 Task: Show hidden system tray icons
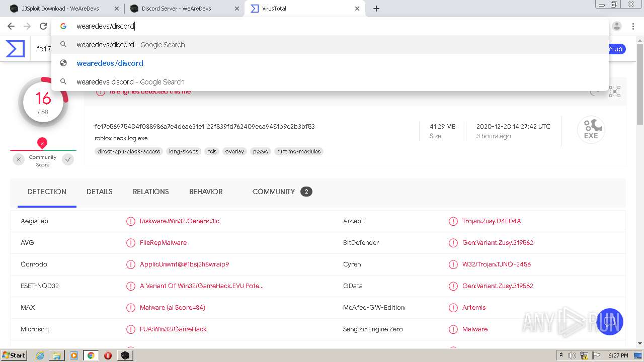pyautogui.click(x=561, y=355)
